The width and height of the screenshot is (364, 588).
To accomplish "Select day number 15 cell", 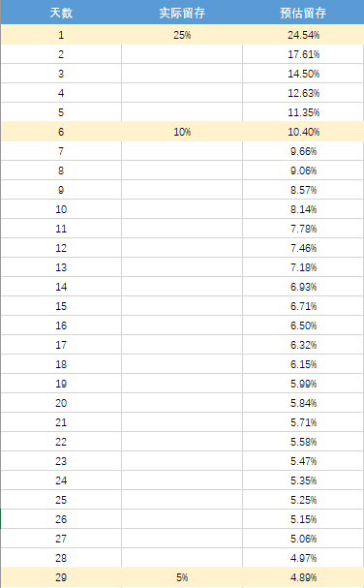I will (x=61, y=306).
